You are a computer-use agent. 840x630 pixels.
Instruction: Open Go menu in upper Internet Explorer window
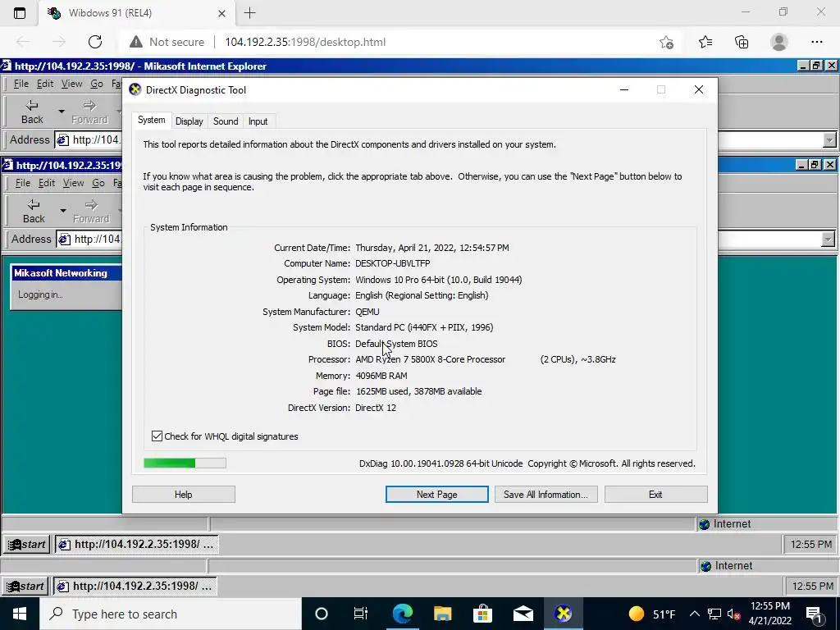[97, 84]
